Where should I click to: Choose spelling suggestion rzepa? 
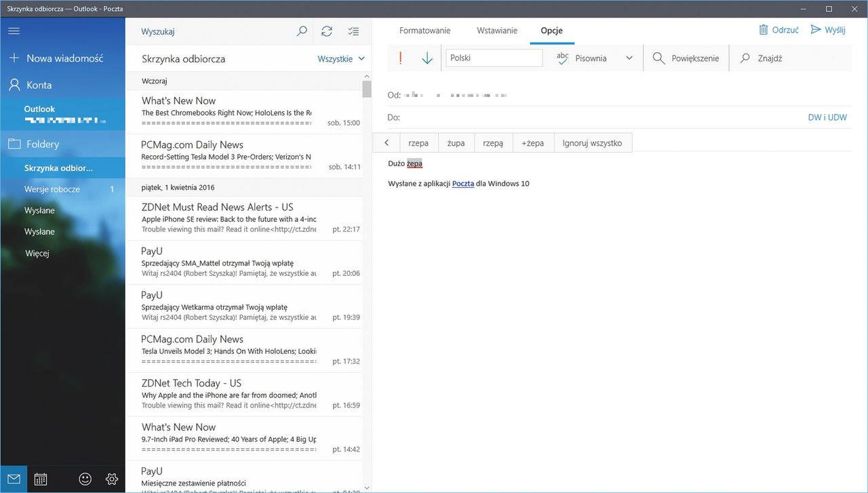418,143
